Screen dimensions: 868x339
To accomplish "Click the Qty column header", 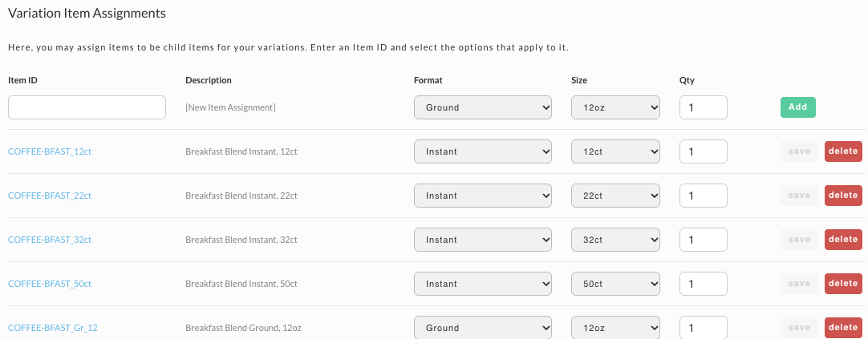I will click(687, 80).
